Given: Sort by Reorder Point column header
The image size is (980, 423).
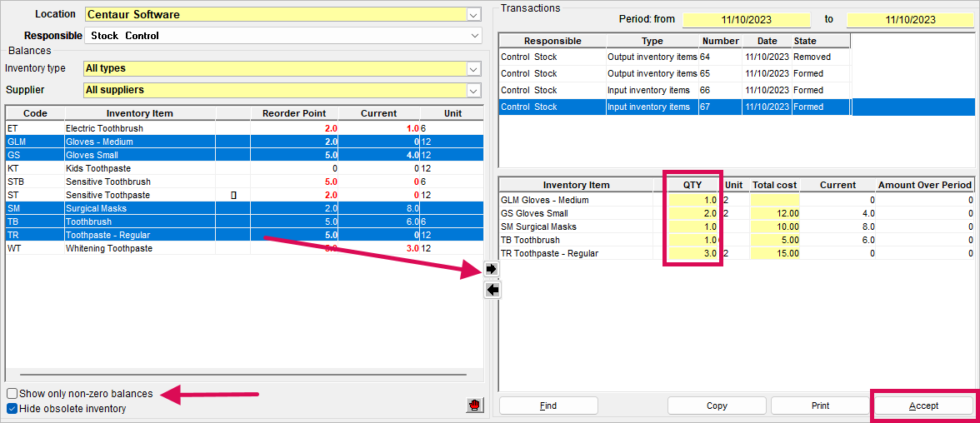Looking at the screenshot, I should (294, 114).
